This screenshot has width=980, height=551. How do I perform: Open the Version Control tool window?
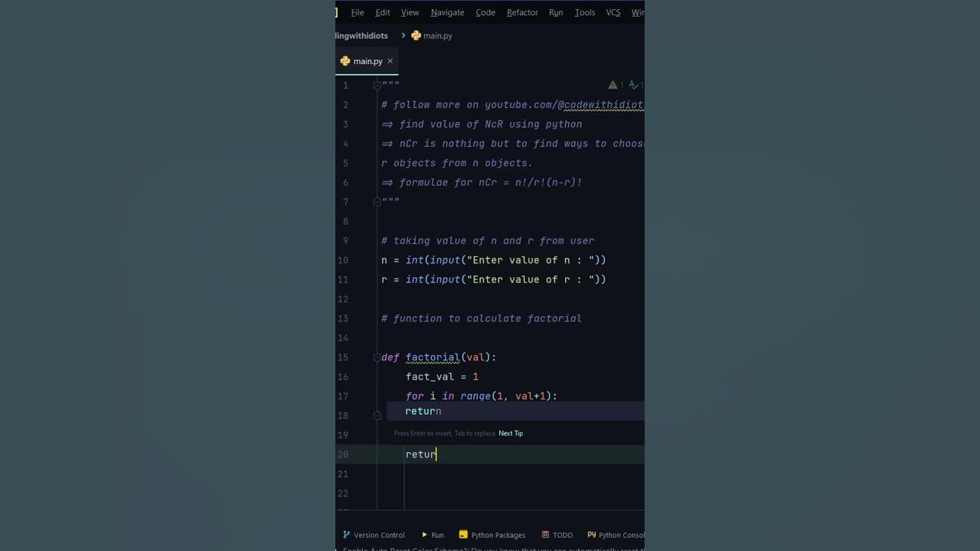click(374, 535)
